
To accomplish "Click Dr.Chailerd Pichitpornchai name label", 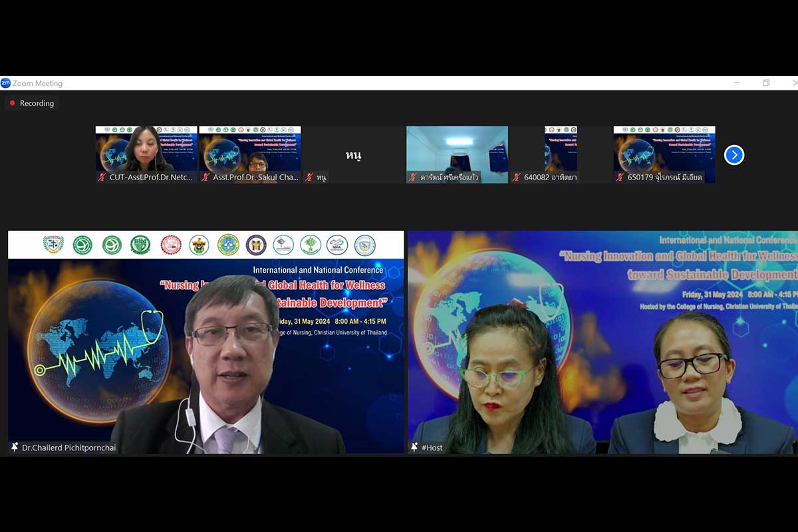I will click(69, 448).
